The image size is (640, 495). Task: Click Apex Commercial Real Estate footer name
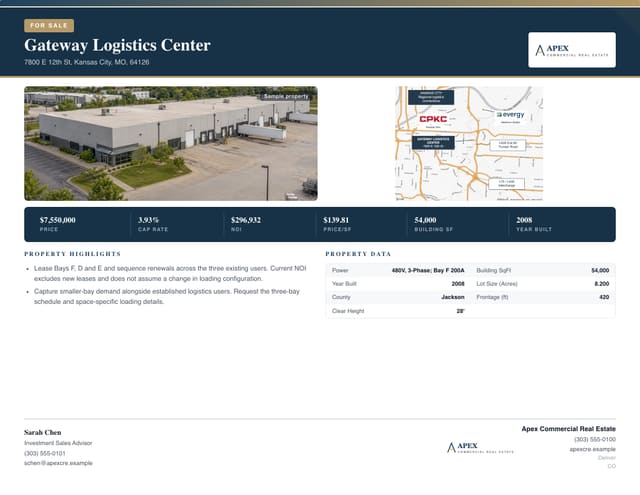coord(569,429)
